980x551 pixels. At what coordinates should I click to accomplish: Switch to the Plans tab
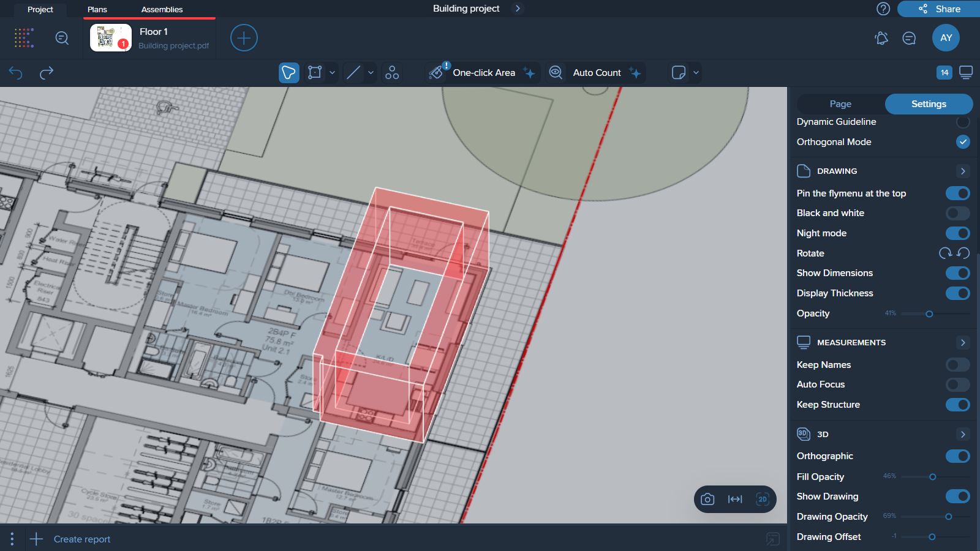point(97,9)
